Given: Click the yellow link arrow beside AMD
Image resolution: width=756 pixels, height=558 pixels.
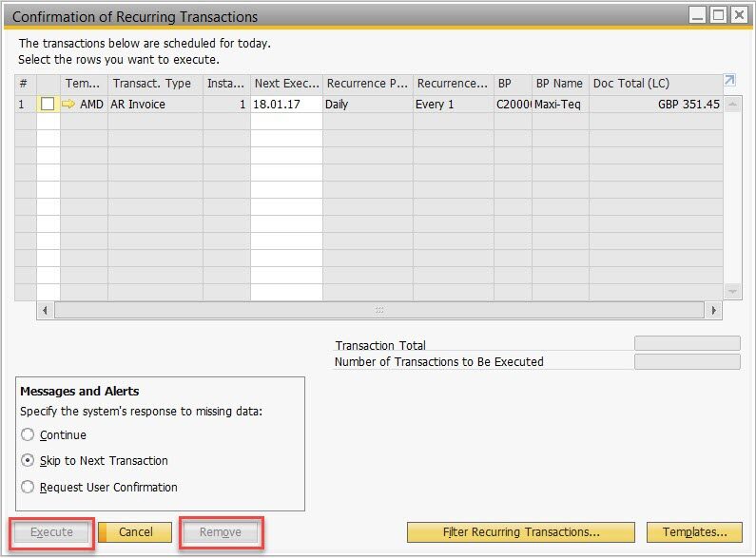Looking at the screenshot, I should pos(68,105).
